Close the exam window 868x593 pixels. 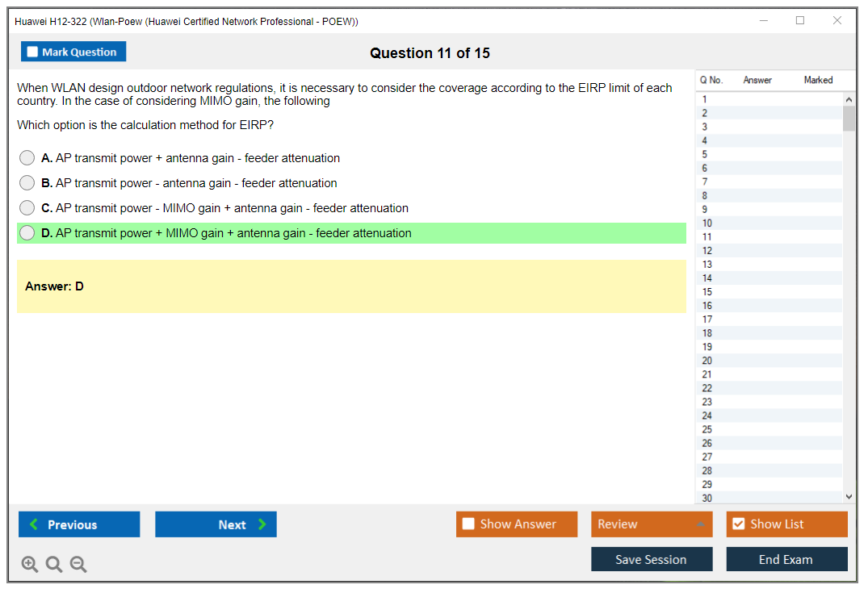tap(837, 21)
